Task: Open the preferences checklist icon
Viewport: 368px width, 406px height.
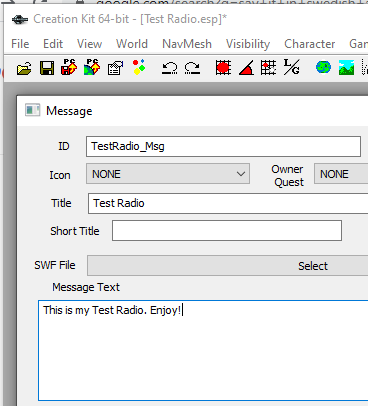Action: [x=115, y=68]
